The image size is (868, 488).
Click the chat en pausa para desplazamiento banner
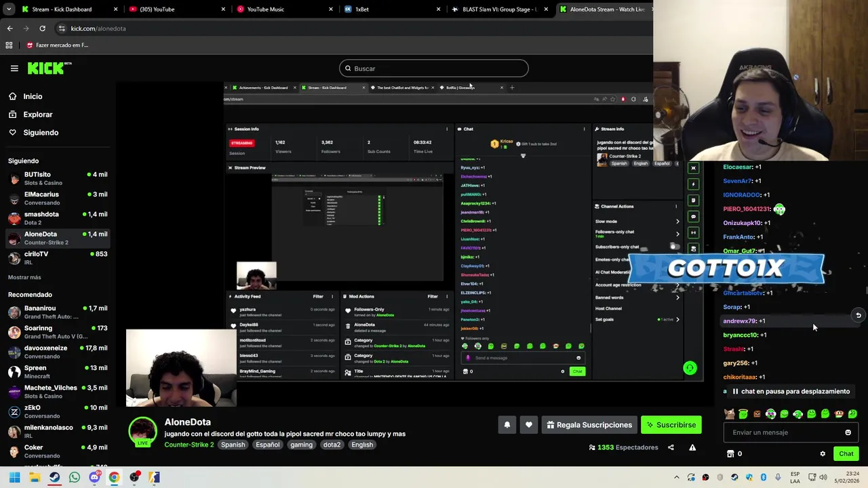coord(789,391)
